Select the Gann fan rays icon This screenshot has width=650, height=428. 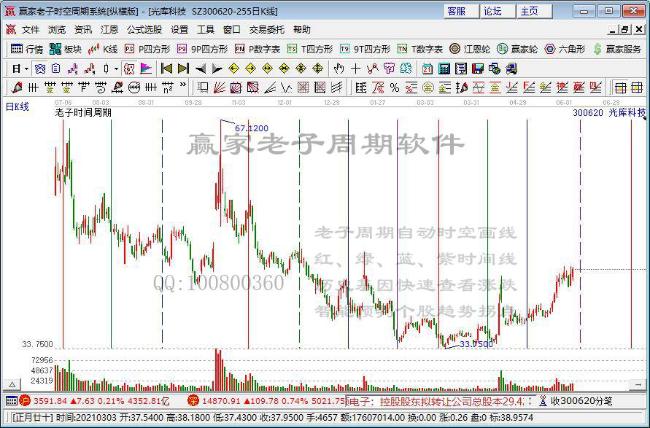click(219, 88)
